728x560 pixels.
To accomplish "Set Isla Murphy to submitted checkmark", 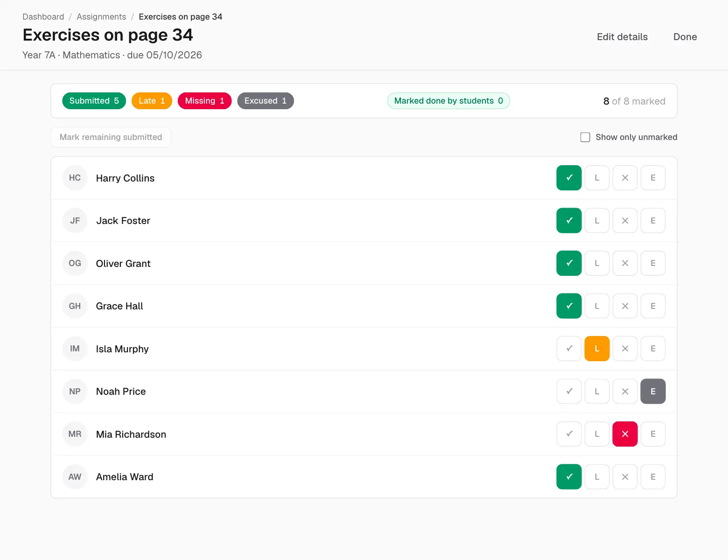I will click(569, 349).
